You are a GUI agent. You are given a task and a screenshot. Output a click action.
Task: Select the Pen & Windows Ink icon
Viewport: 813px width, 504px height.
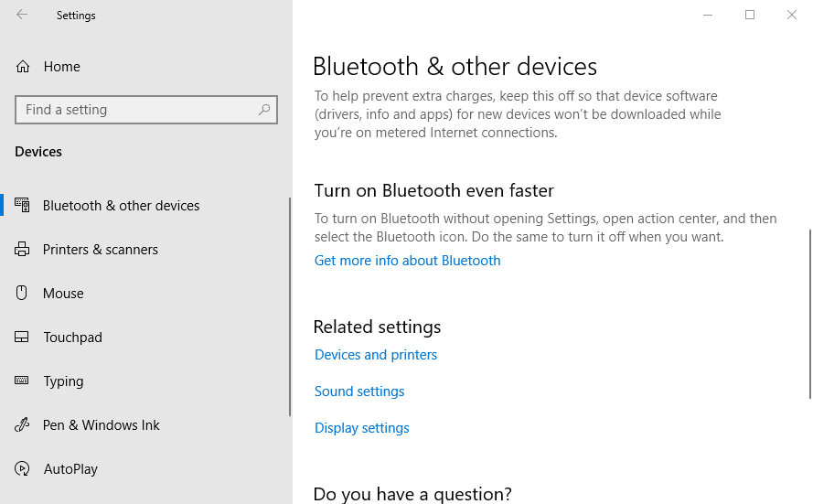pos(22,424)
